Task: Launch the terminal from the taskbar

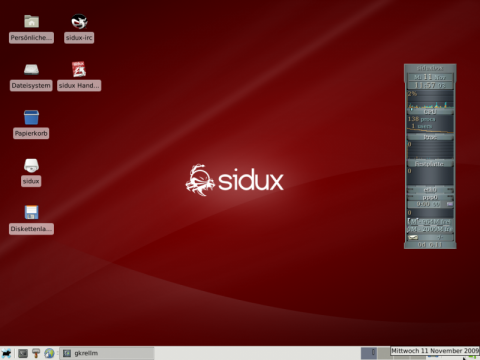Action: tap(23, 353)
